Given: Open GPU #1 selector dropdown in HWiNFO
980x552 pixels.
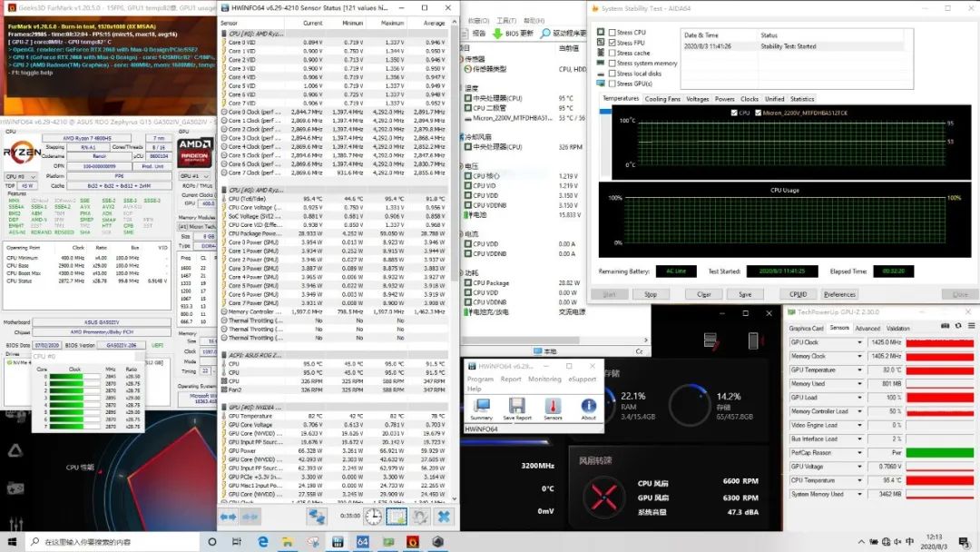Looking at the screenshot, I should click(195, 176).
